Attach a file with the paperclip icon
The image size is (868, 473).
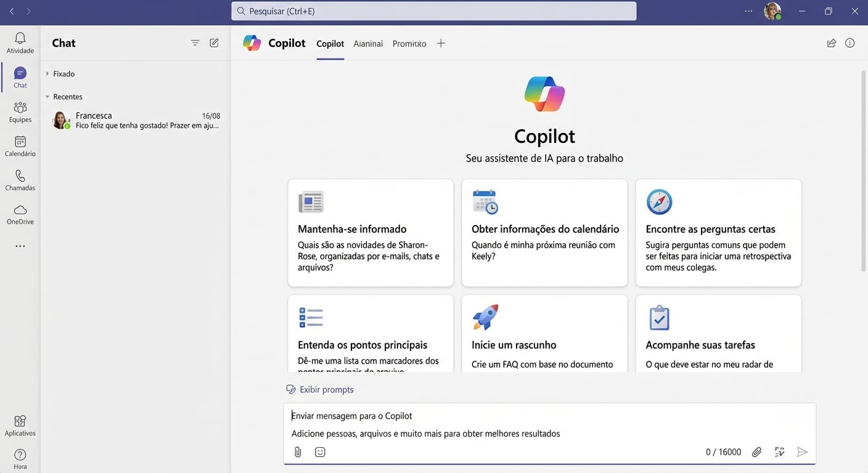point(298,452)
